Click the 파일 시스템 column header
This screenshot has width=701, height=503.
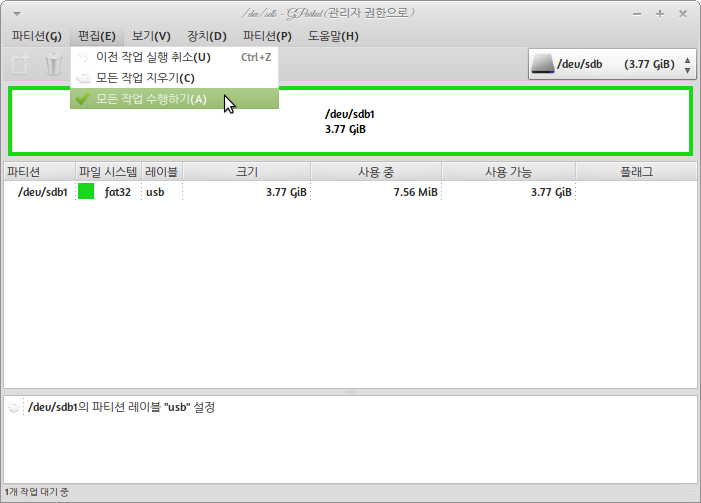point(108,172)
